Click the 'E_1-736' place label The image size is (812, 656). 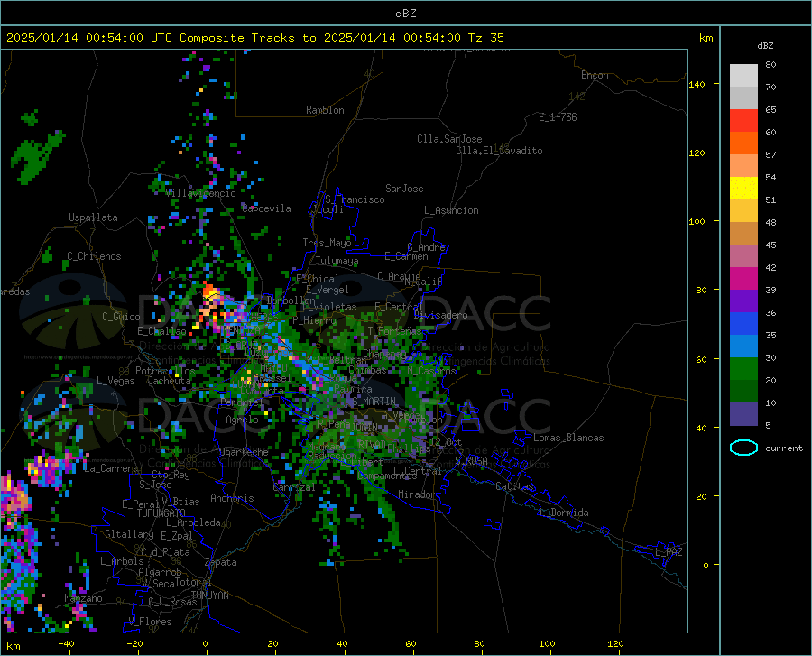click(558, 117)
